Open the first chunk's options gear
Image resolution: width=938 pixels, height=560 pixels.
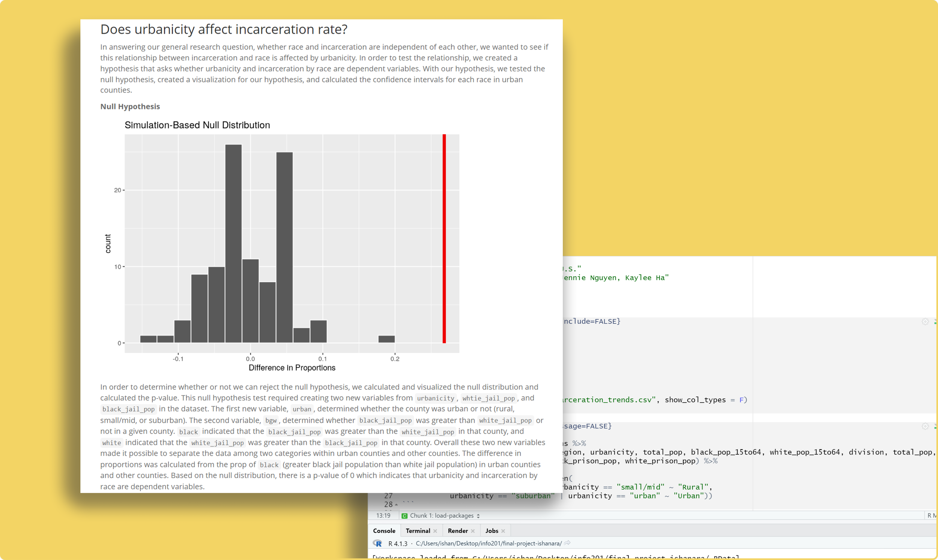[925, 322]
